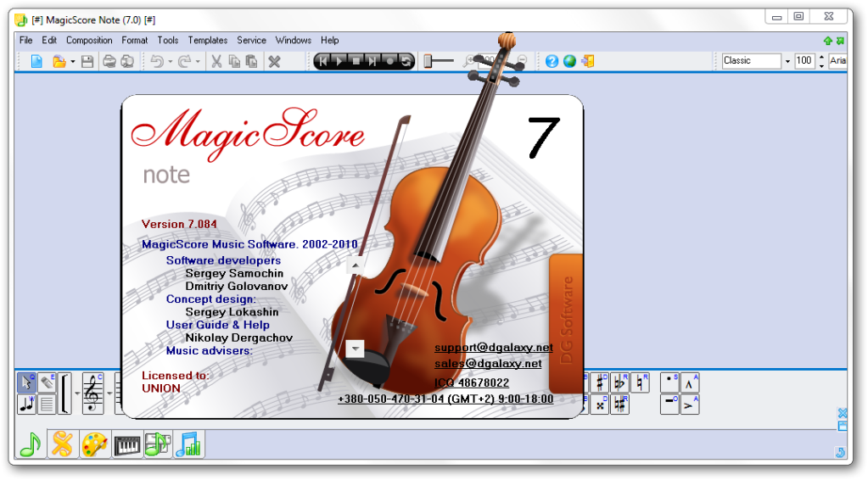
Task: Expand the bracket type dropdown
Action: coord(77,393)
